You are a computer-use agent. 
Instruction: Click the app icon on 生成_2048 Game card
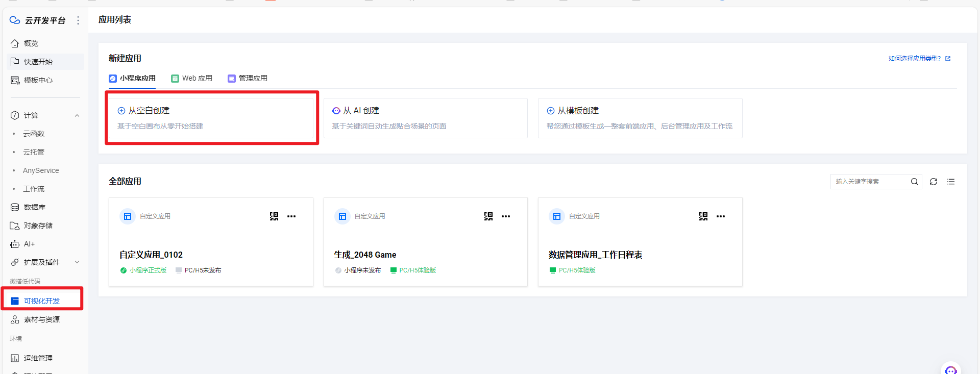342,216
